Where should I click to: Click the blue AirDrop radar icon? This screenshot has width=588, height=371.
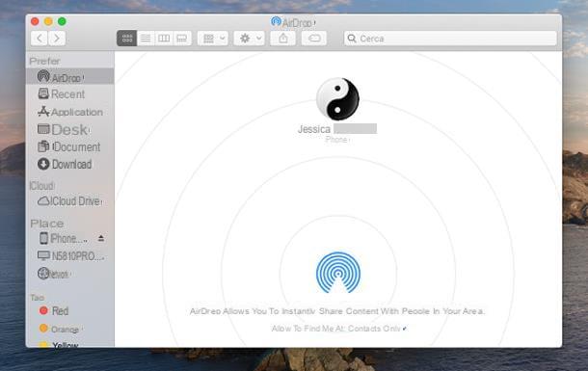pos(338,273)
